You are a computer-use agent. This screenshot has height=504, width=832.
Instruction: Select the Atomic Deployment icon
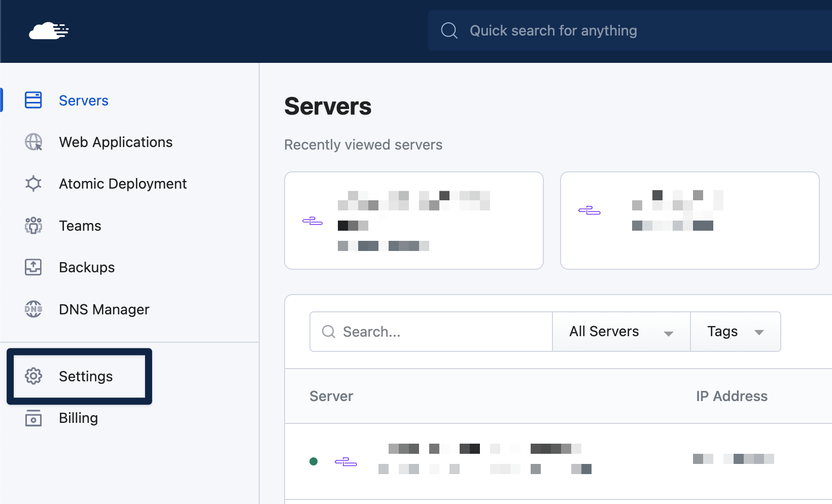pos(33,184)
